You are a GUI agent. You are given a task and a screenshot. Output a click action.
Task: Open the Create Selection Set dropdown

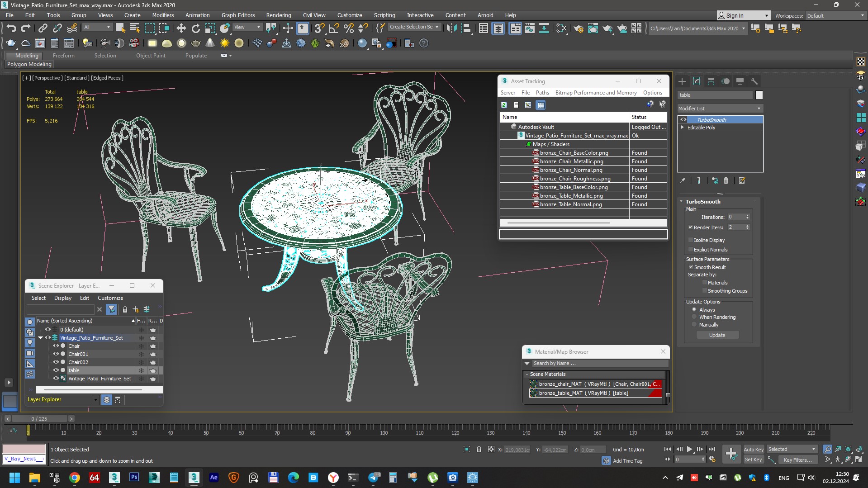coord(414,27)
